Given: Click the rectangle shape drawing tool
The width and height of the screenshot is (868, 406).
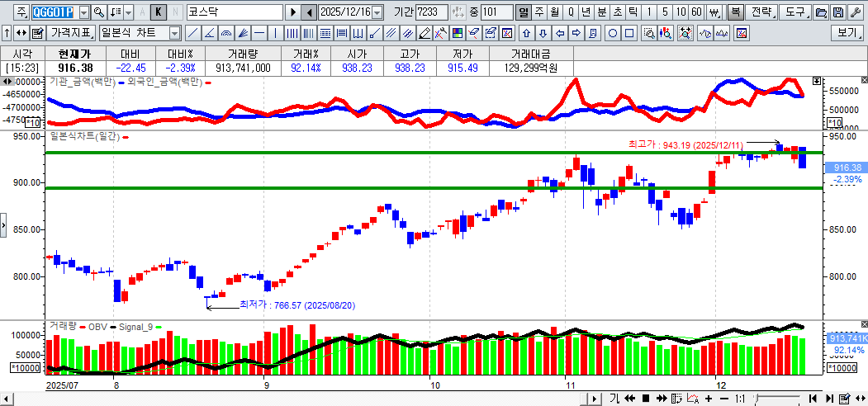Looking at the screenshot, I should (629, 34).
